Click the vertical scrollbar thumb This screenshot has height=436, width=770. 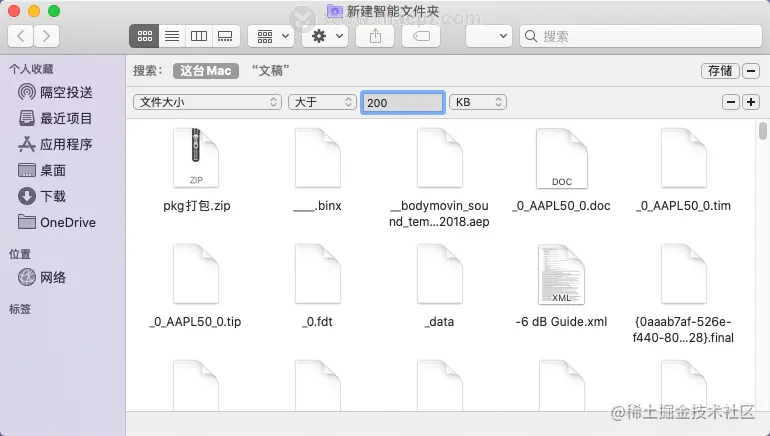click(x=762, y=131)
